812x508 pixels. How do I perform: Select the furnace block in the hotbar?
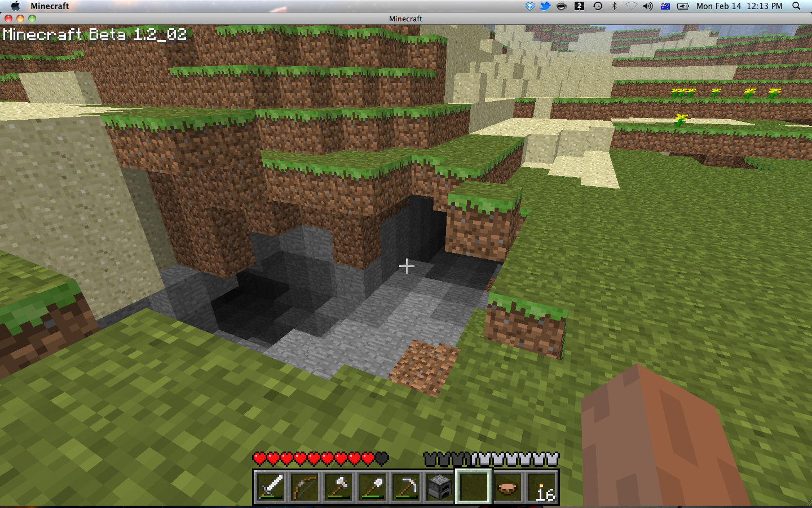click(x=440, y=487)
